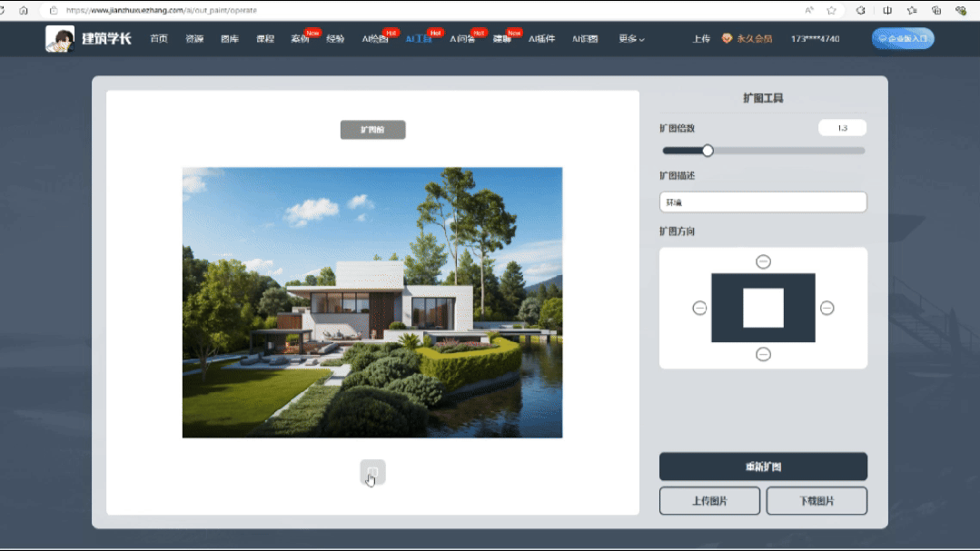This screenshot has height=551, width=980.
Task: Open the AI识图 nav item
Action: coord(585,39)
